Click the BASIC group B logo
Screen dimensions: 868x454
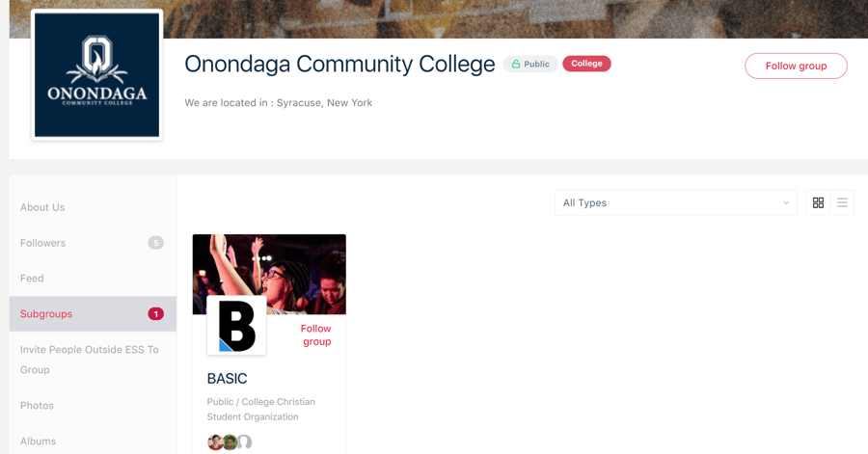point(236,326)
